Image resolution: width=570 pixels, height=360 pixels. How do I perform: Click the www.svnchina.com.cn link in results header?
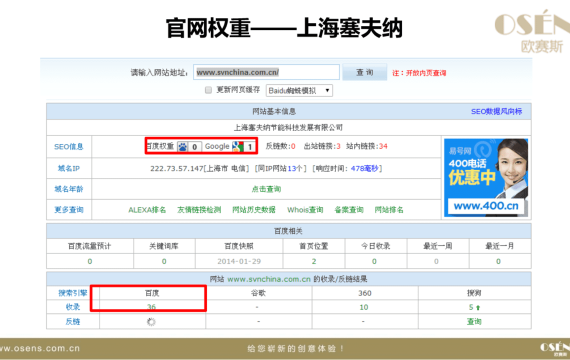click(269, 279)
